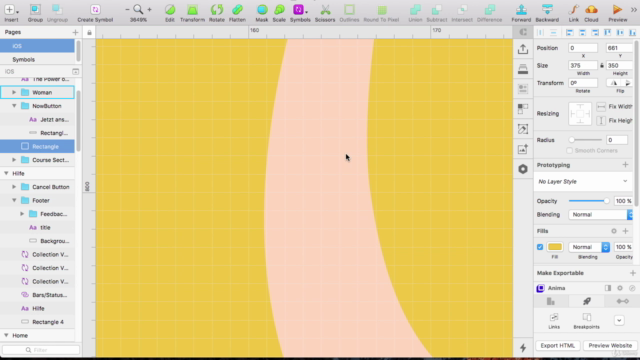Select the Scissors tool
Viewport: 640px width, 360px height.
[x=325, y=13]
